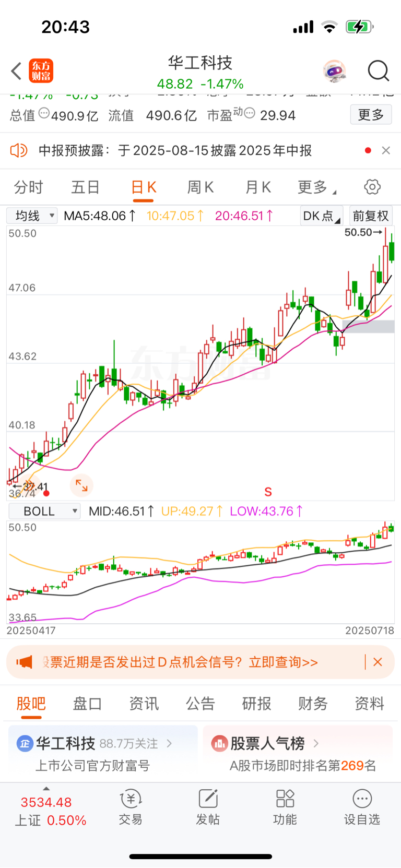Tap the MA 10:47.05 value
The width and height of the screenshot is (401, 868).
point(175,216)
